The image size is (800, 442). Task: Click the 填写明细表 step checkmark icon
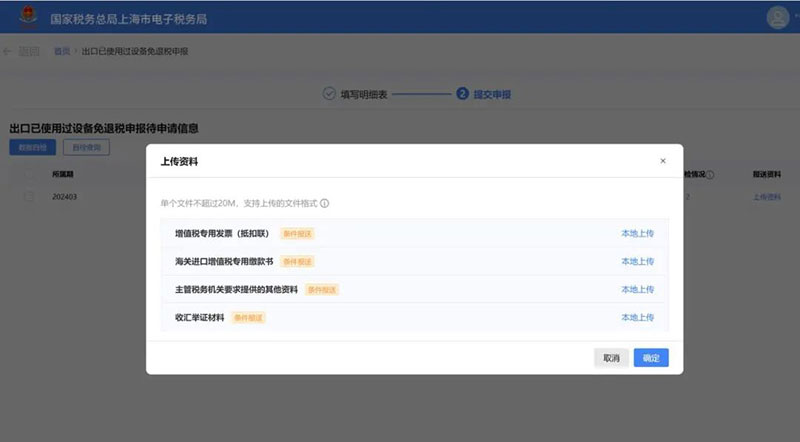pos(329,94)
